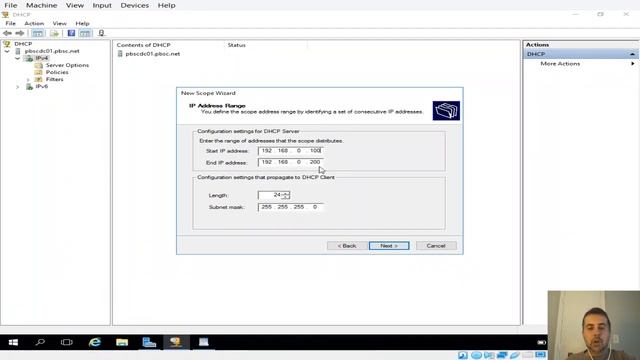Maximize the DHCP console window

pos(600,14)
